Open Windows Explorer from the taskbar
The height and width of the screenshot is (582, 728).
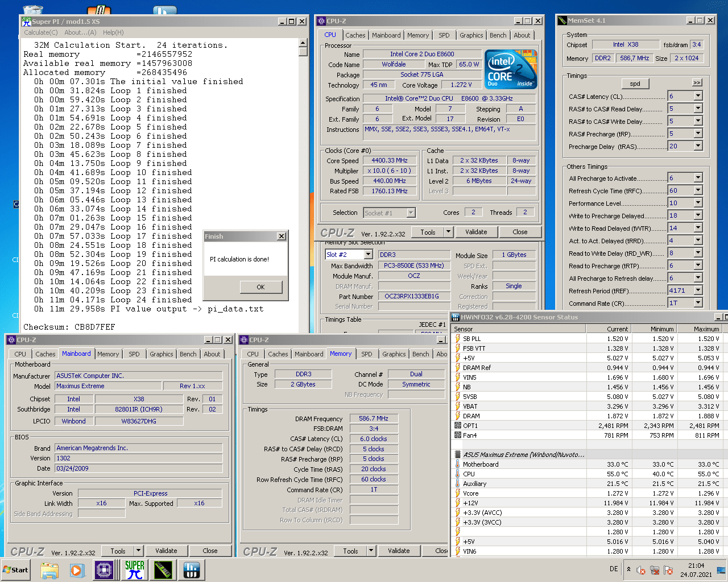pyautogui.click(x=49, y=570)
